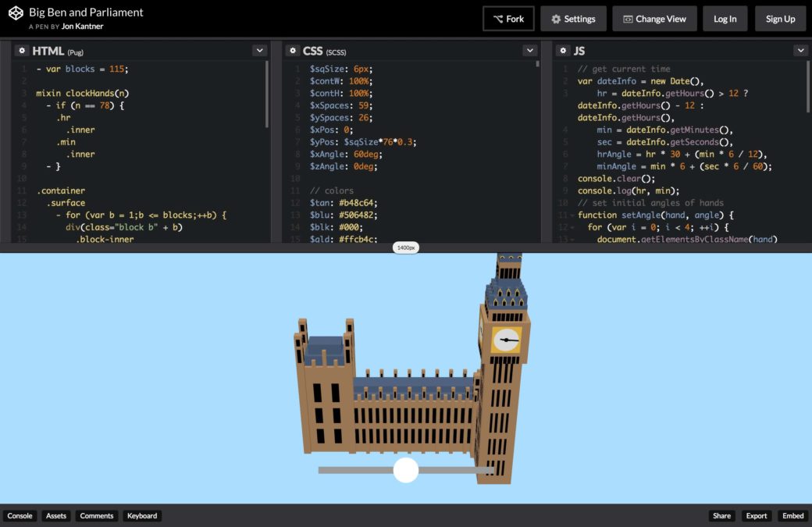The width and height of the screenshot is (812, 527).
Task: Open CSS editor settings gear
Action: pos(292,50)
